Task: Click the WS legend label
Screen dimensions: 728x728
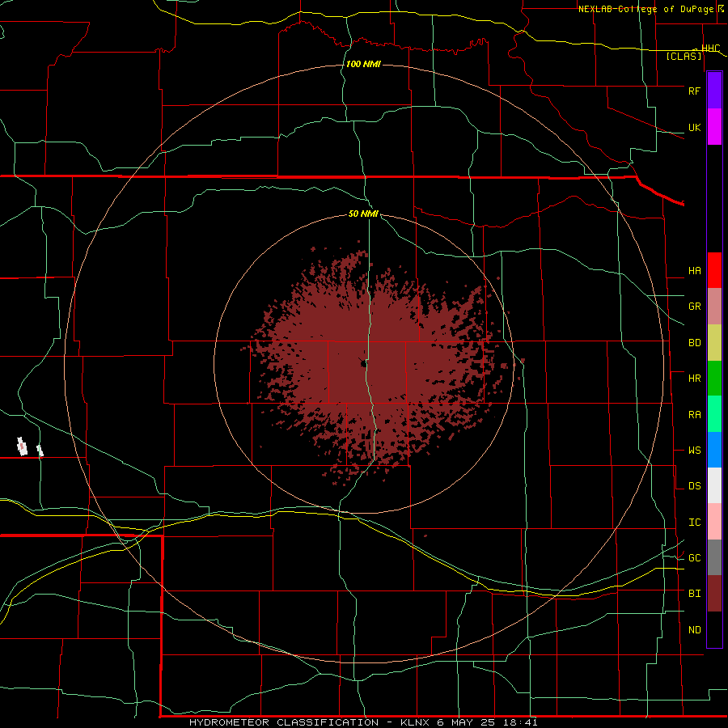Action: 694,451
